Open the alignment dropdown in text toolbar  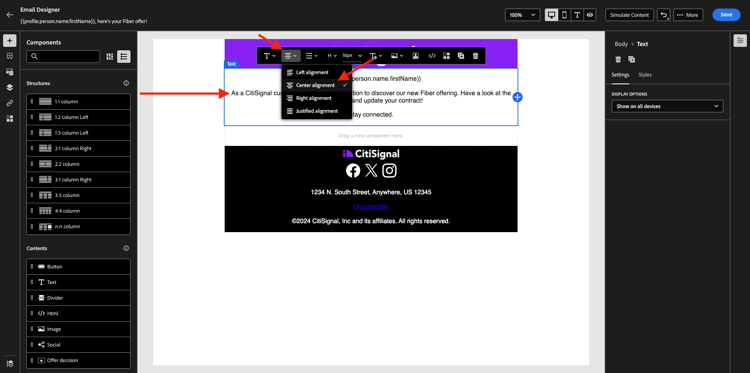coord(291,56)
